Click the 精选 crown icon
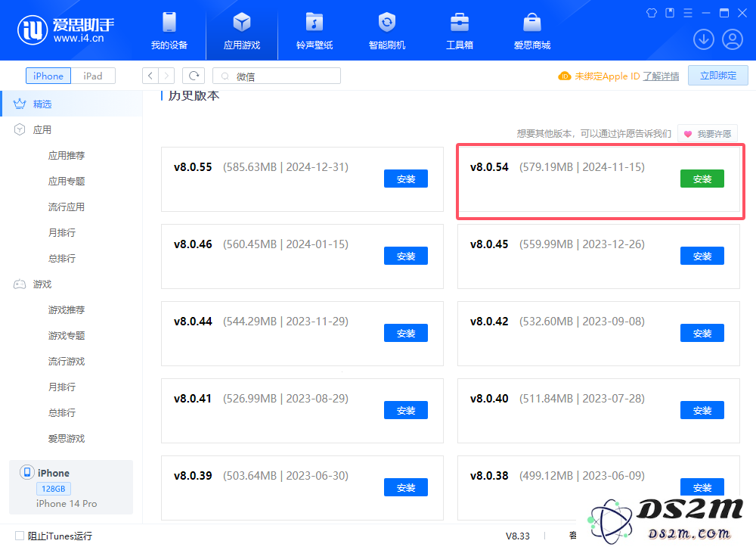The width and height of the screenshot is (756, 547). [20, 104]
